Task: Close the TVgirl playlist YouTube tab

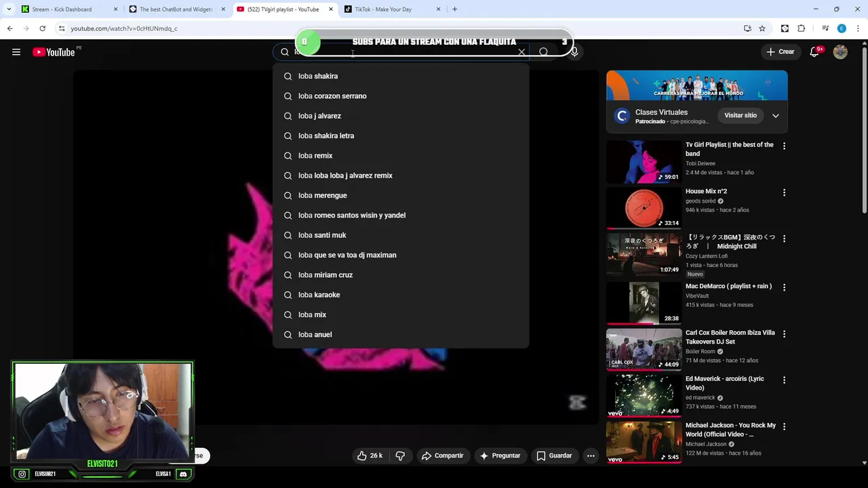Action: click(x=331, y=9)
